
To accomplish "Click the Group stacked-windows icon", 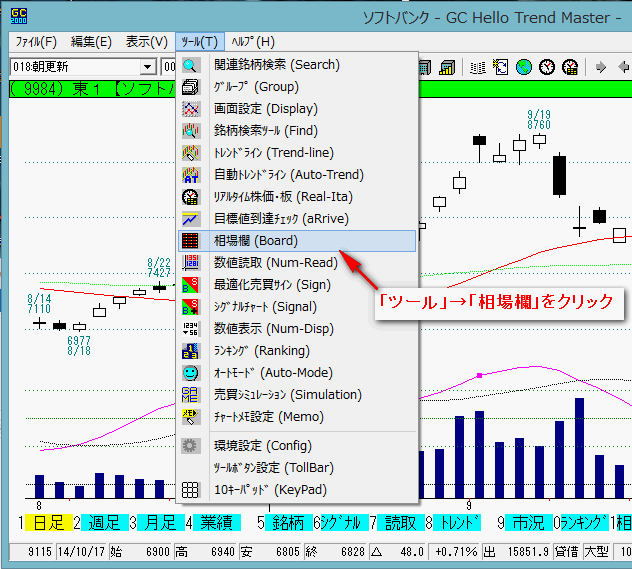I will click(190, 87).
